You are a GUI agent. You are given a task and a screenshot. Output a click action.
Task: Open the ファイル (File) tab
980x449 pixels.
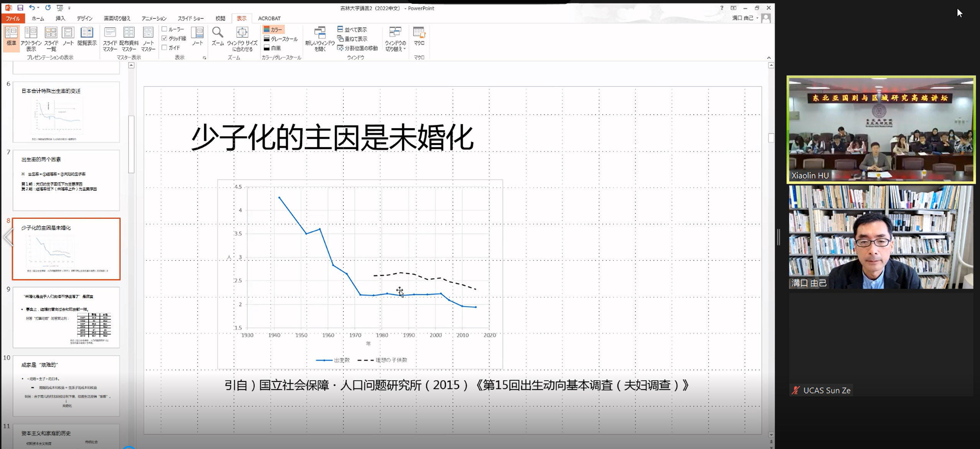13,18
